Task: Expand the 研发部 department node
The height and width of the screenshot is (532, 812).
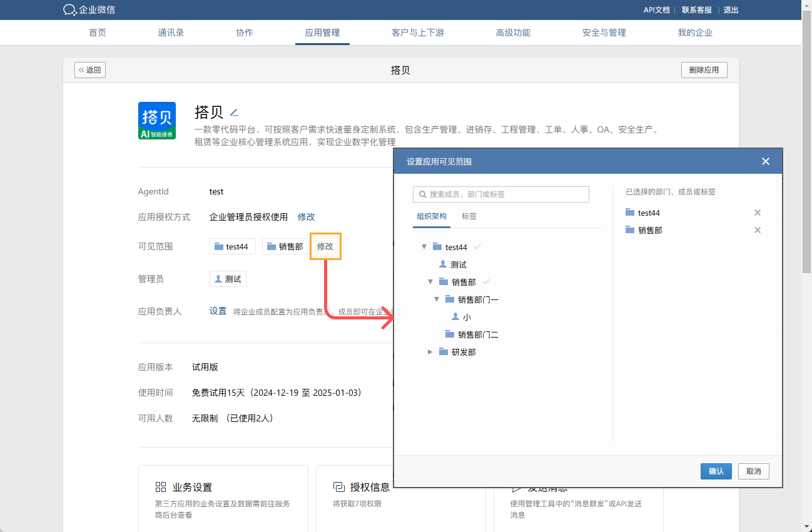Action: (430, 351)
